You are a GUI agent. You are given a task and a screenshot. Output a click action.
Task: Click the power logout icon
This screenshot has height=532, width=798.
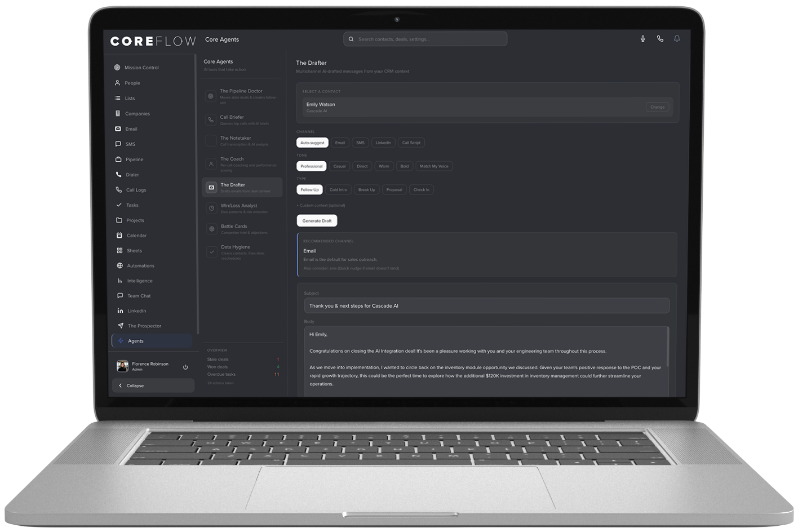[x=185, y=367]
